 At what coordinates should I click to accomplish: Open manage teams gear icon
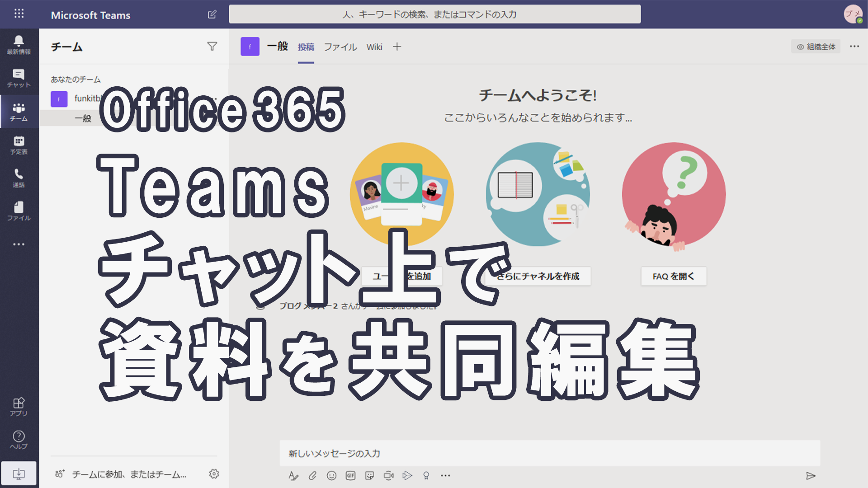[x=214, y=474]
